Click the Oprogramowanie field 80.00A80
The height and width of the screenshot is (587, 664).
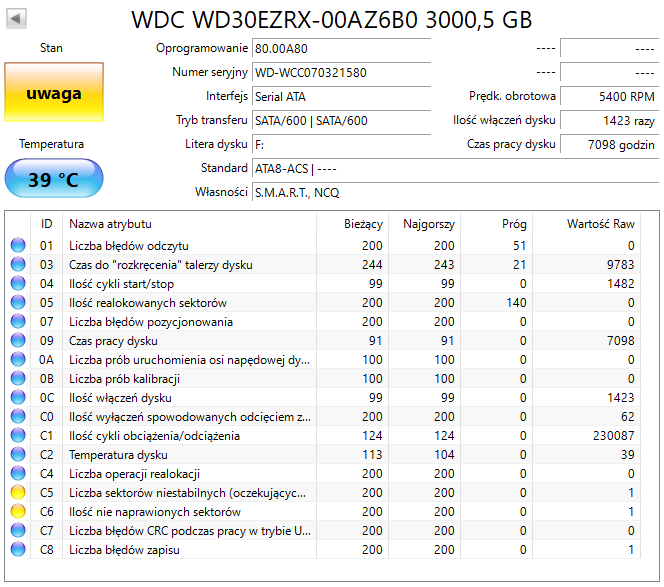[341, 48]
